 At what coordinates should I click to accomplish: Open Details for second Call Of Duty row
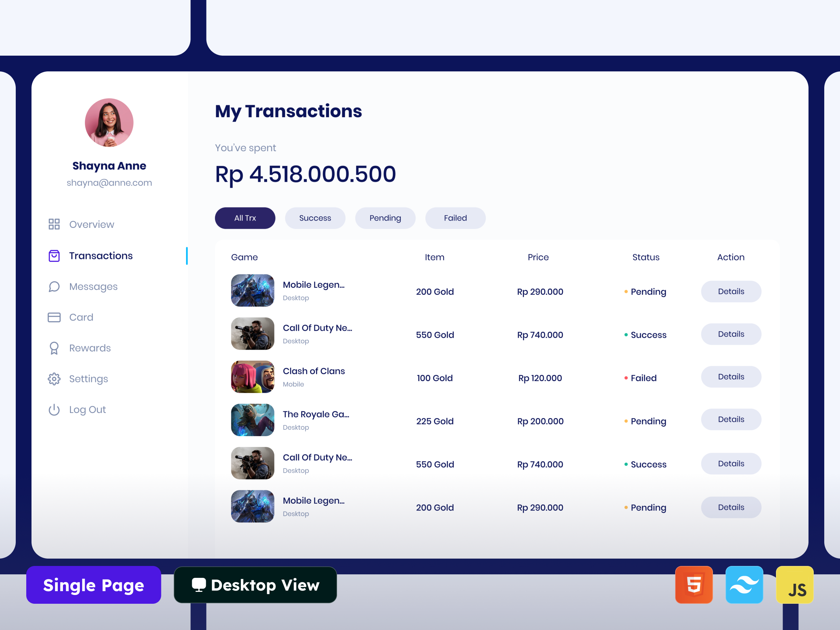point(731,464)
